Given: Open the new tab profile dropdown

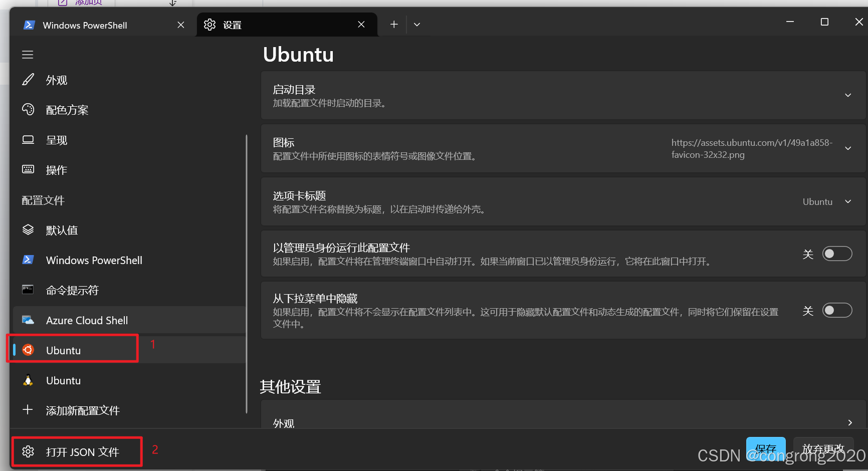Looking at the screenshot, I should (417, 24).
